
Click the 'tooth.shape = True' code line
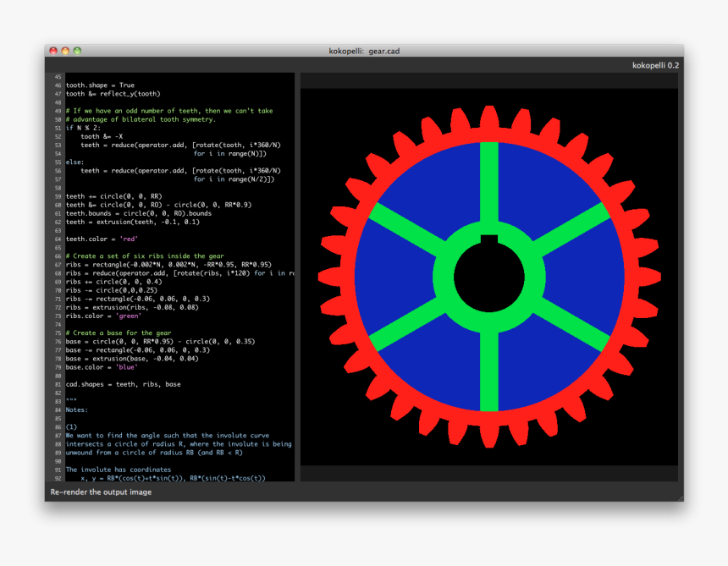(100, 85)
